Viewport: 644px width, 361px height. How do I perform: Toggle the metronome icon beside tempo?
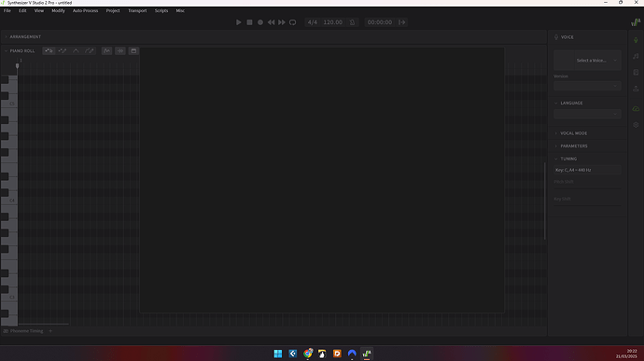(352, 22)
